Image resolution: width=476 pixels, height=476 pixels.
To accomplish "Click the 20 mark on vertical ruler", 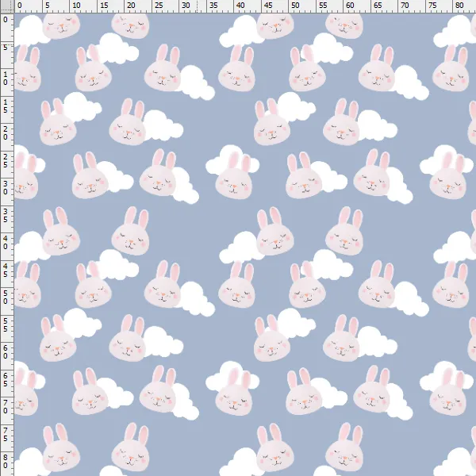I will tap(6, 133).
